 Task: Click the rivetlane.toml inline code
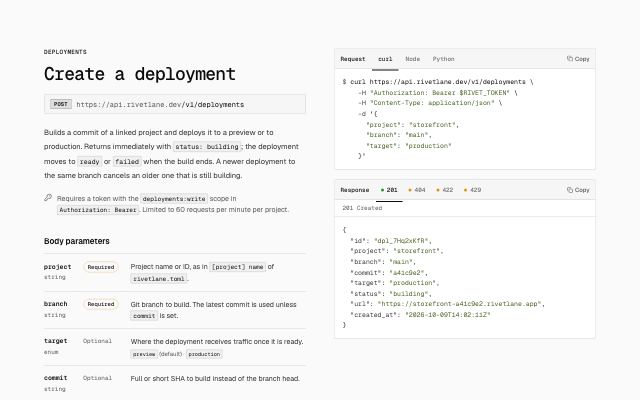[x=159, y=279]
